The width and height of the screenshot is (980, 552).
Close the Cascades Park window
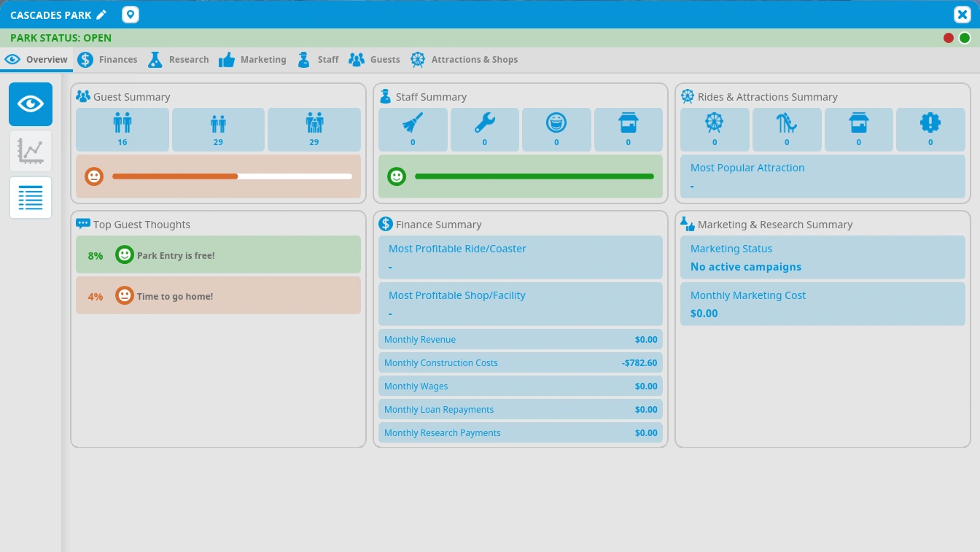point(962,15)
